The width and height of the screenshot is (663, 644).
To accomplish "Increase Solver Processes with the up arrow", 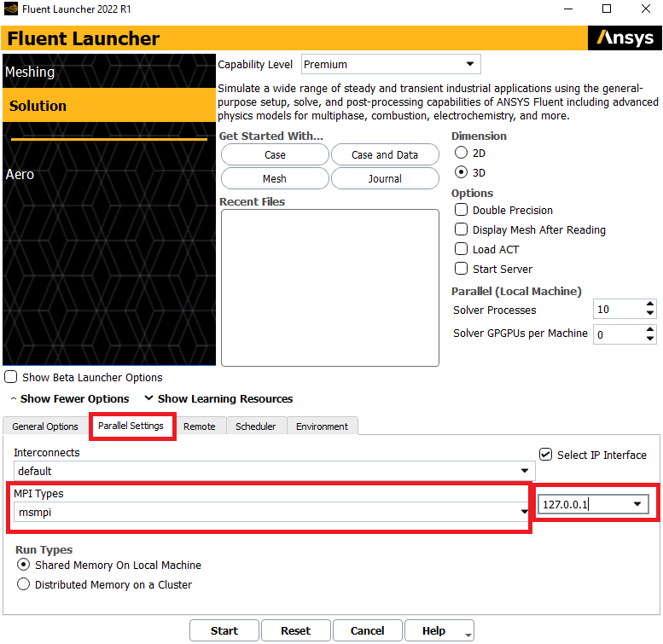I will click(x=650, y=305).
